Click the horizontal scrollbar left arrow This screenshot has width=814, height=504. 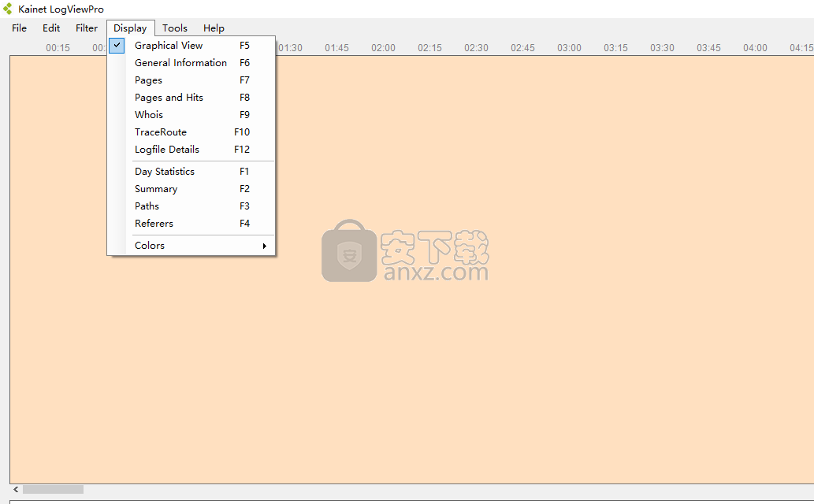(16, 490)
